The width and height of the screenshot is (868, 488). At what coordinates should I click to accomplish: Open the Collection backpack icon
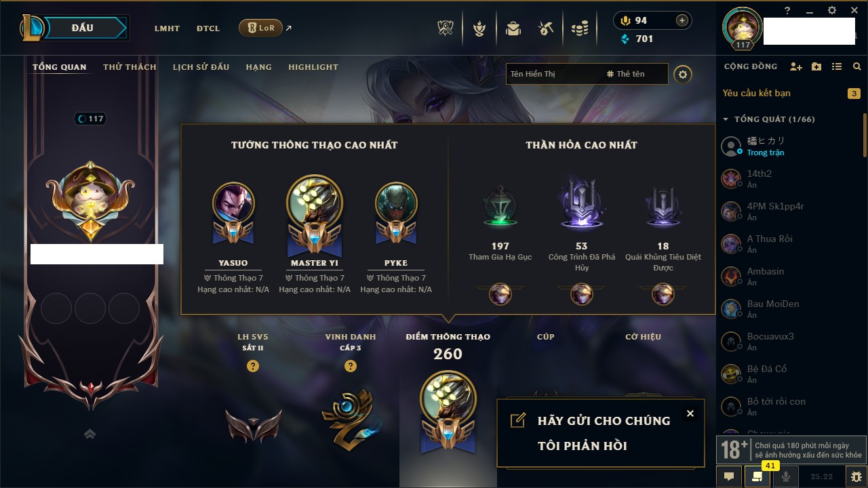[513, 28]
